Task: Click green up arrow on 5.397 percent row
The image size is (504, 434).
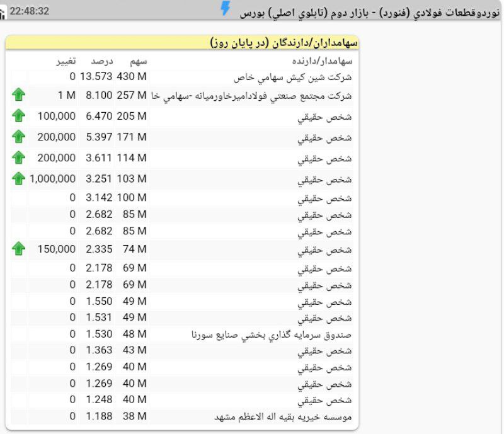Action: pos(19,137)
